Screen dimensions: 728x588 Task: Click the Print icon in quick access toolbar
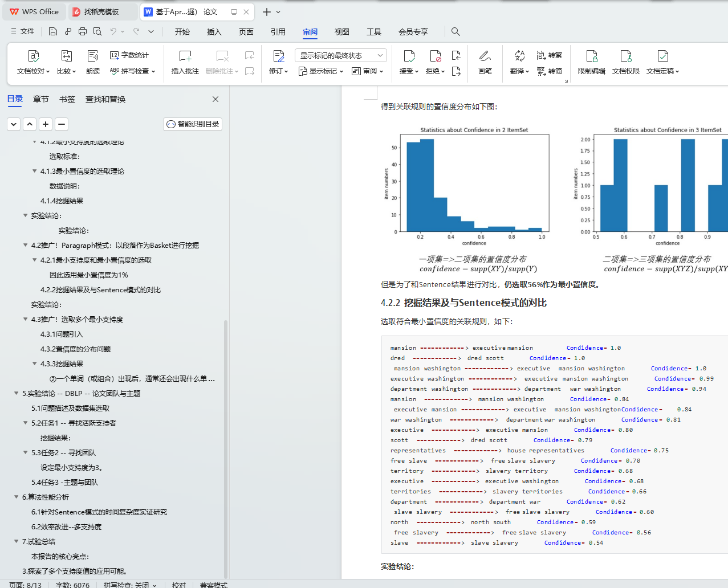[x=83, y=31]
